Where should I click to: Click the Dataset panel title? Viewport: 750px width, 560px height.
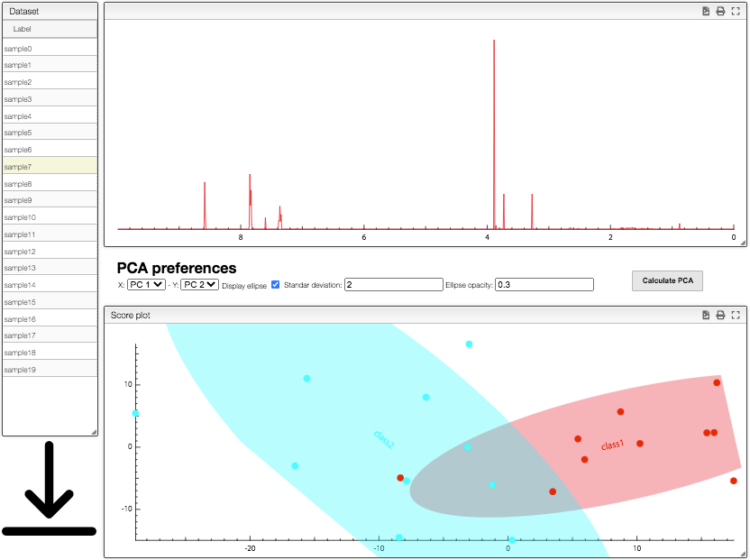pos(24,11)
